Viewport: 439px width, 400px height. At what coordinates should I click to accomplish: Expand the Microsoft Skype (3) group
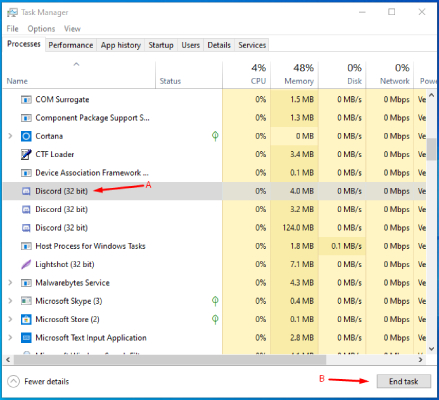click(x=10, y=301)
